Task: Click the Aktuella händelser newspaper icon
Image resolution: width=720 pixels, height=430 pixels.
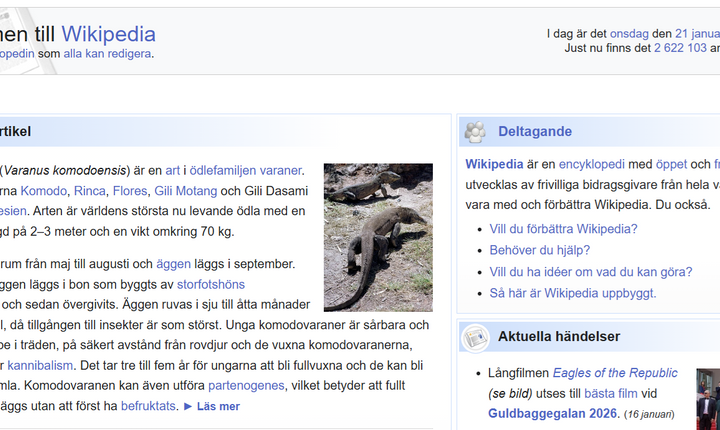Action: pyautogui.click(x=476, y=337)
